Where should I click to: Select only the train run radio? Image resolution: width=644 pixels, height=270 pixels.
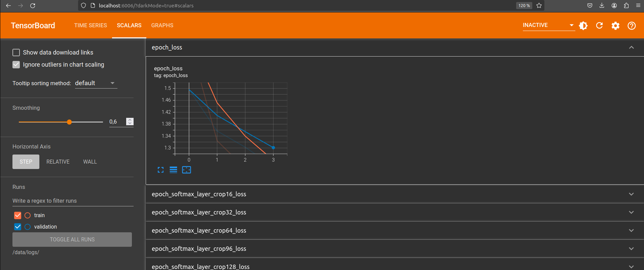pyautogui.click(x=28, y=215)
